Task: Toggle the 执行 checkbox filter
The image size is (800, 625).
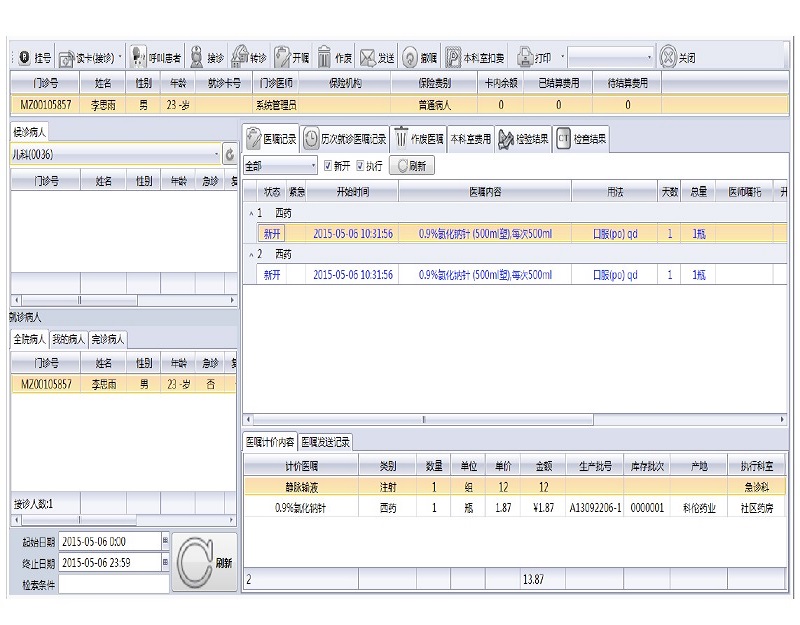Action: (x=360, y=166)
